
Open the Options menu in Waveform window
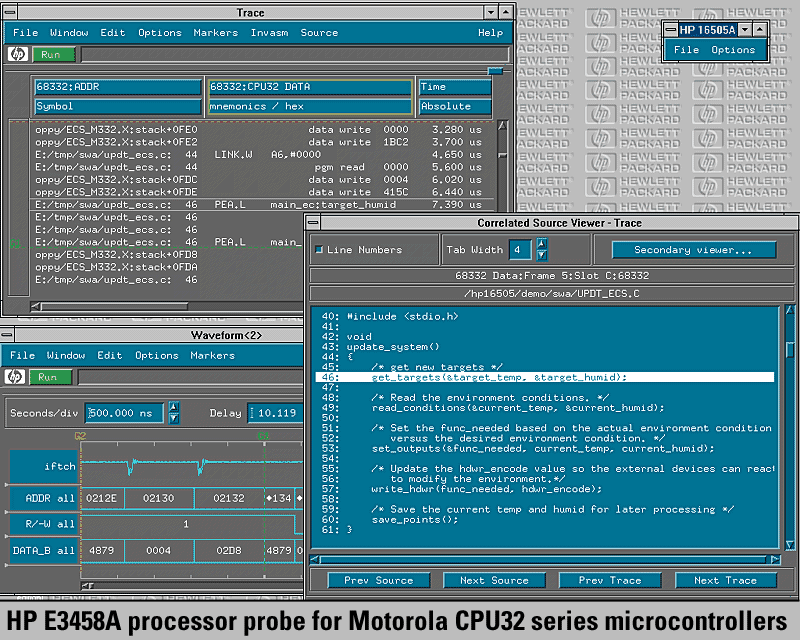pyautogui.click(x=157, y=355)
